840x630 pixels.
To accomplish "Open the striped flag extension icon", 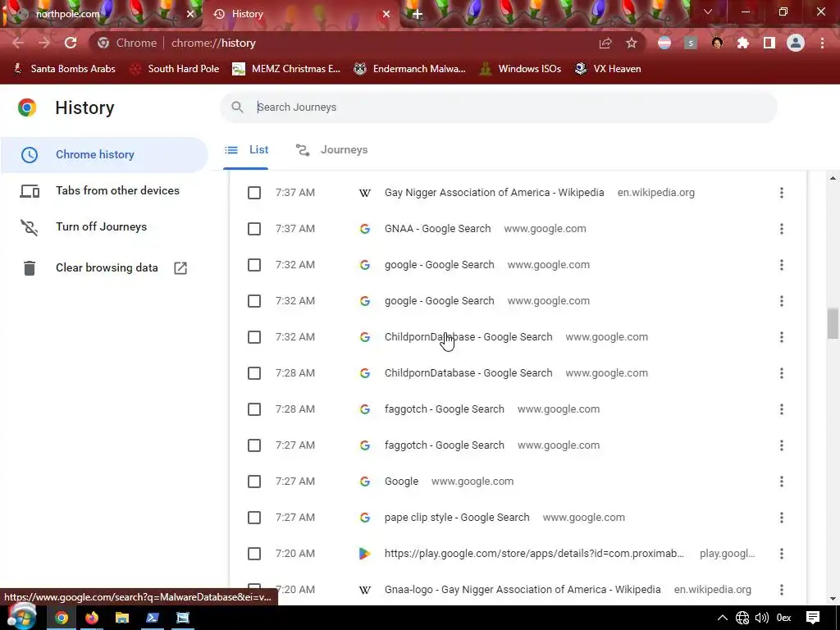I will point(664,43).
